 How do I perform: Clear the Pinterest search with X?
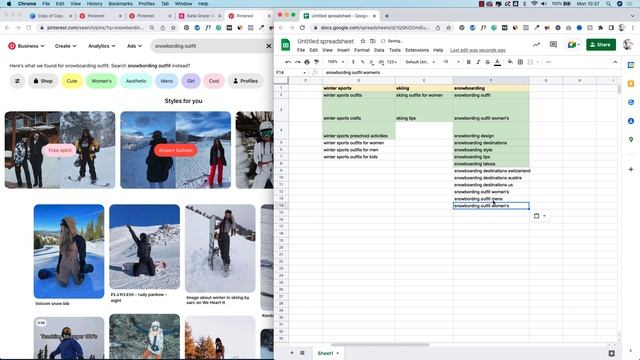click(269, 46)
